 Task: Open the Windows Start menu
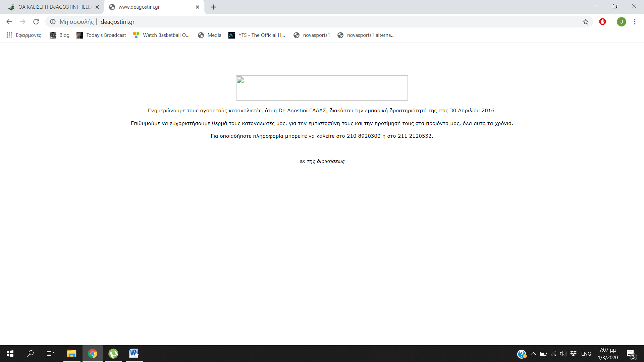click(x=10, y=354)
